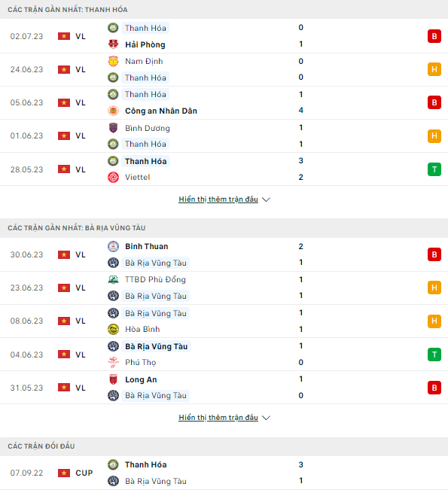Click orange H badge for Nam Định match

pyautogui.click(x=434, y=69)
